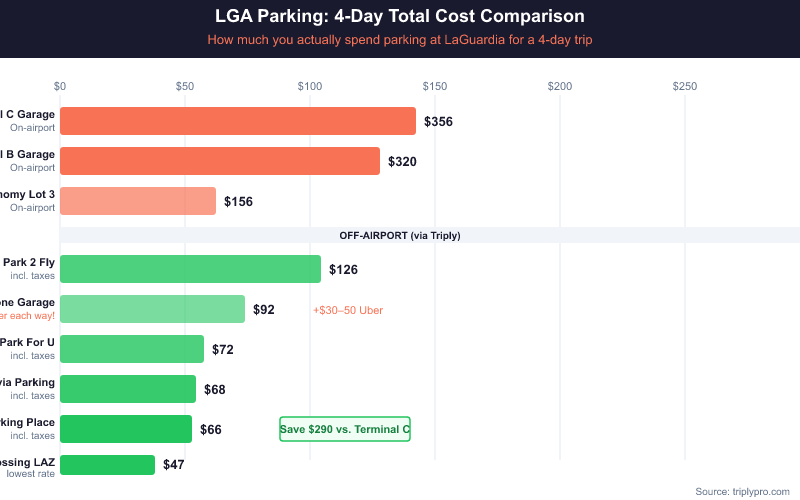Click the $320 Terminal B Garage bar
Viewport: 800px width, 500px height.
pos(220,161)
